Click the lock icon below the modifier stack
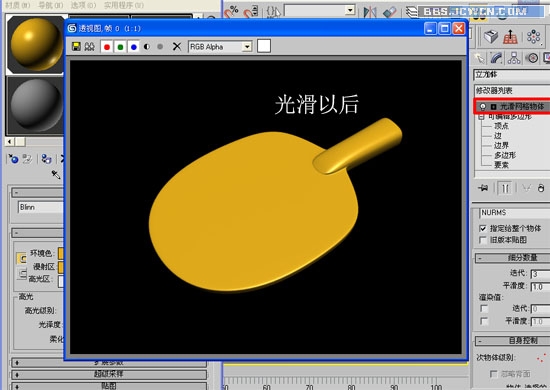Viewport: 550px width, 390px height. [541, 188]
